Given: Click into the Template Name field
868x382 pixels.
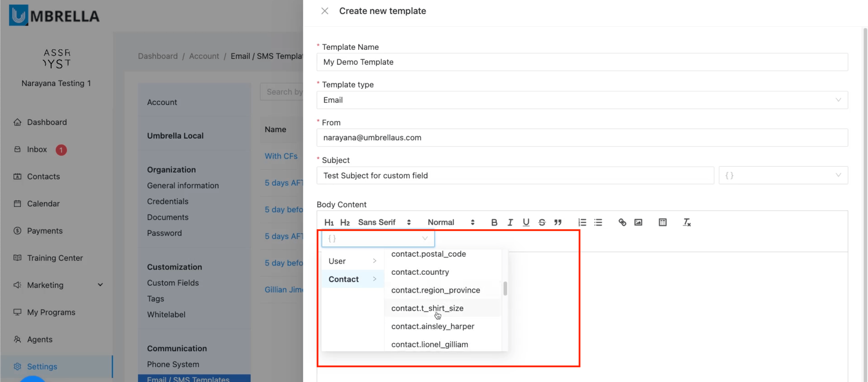Looking at the screenshot, I should click(582, 62).
